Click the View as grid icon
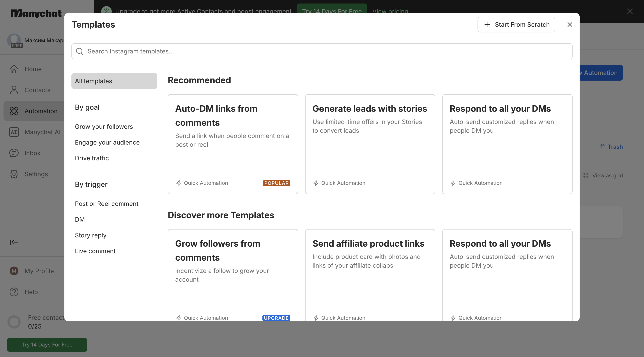This screenshot has width=644, height=357. (585, 175)
